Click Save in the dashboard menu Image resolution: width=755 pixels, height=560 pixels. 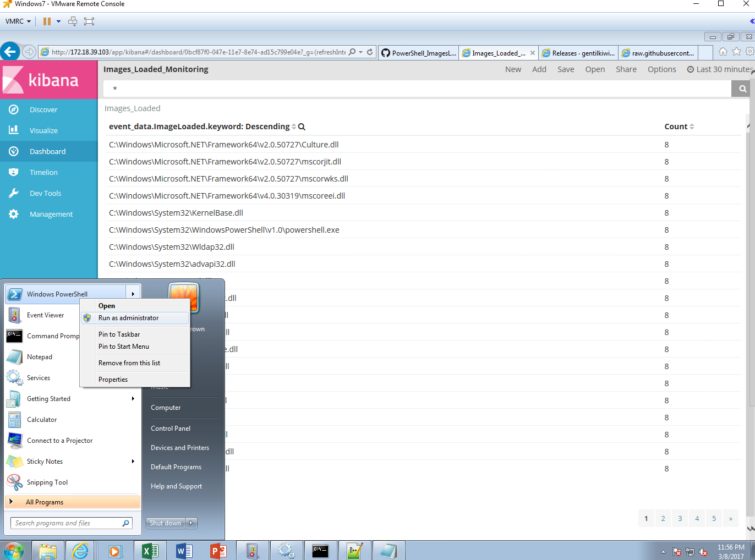[566, 69]
